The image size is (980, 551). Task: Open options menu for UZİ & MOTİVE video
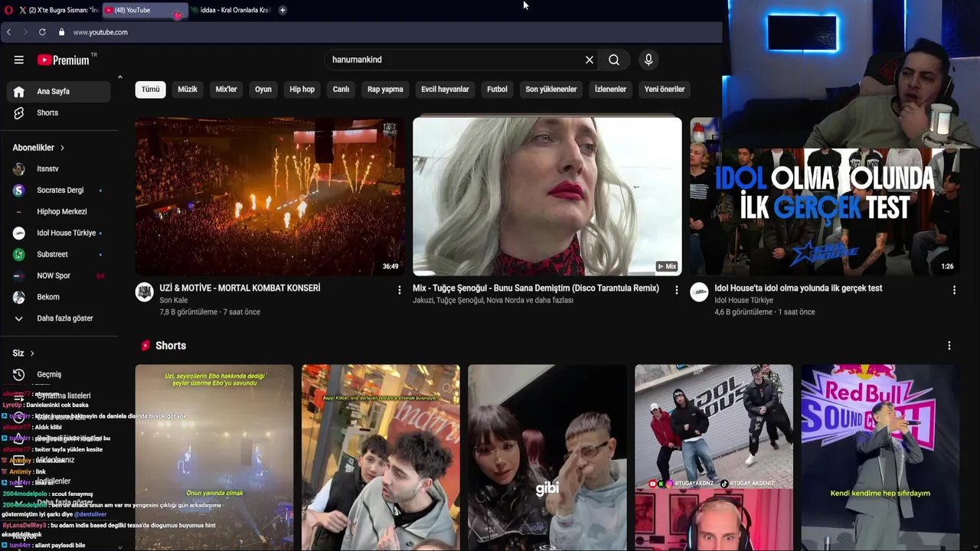399,290
